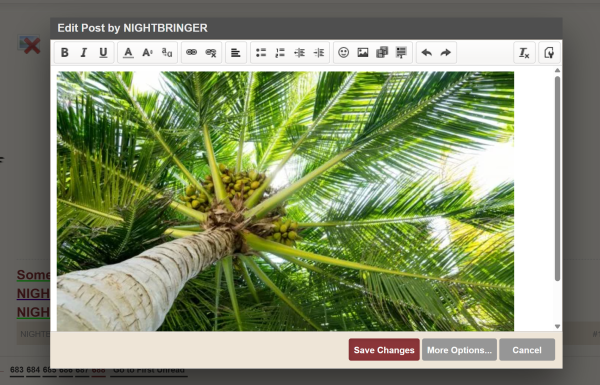The height and width of the screenshot is (385, 600).
Task: Click the undo arrow
Action: coord(426,52)
